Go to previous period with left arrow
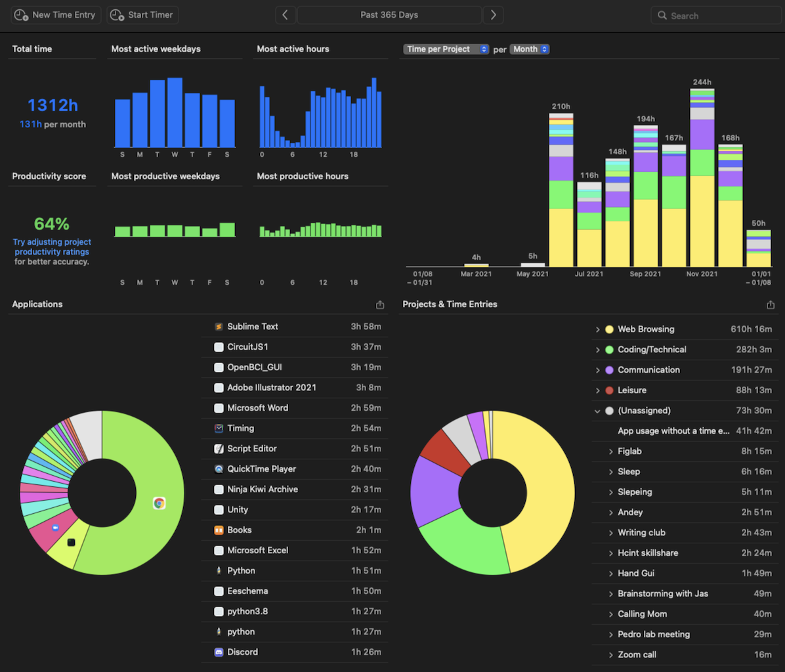 286,15
